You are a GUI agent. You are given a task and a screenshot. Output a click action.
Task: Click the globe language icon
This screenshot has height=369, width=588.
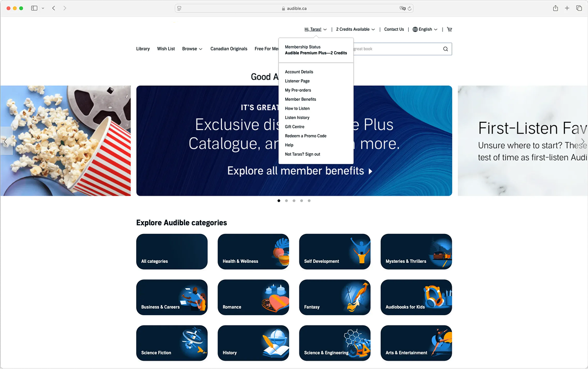pos(415,29)
